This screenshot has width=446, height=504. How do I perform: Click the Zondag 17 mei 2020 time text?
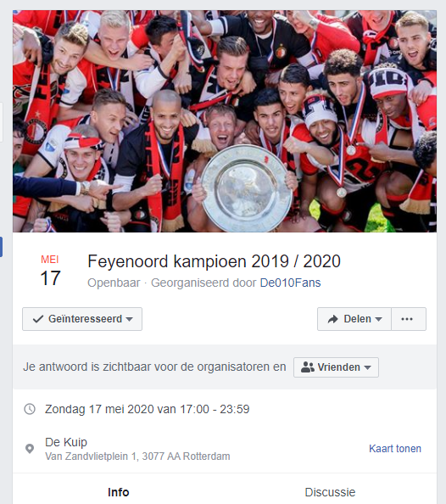[148, 409]
